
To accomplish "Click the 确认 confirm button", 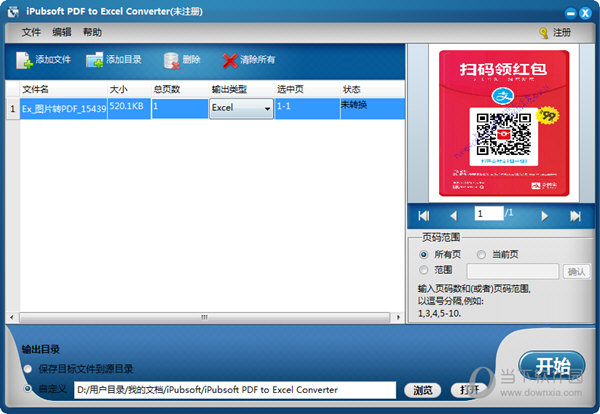I will (576, 272).
